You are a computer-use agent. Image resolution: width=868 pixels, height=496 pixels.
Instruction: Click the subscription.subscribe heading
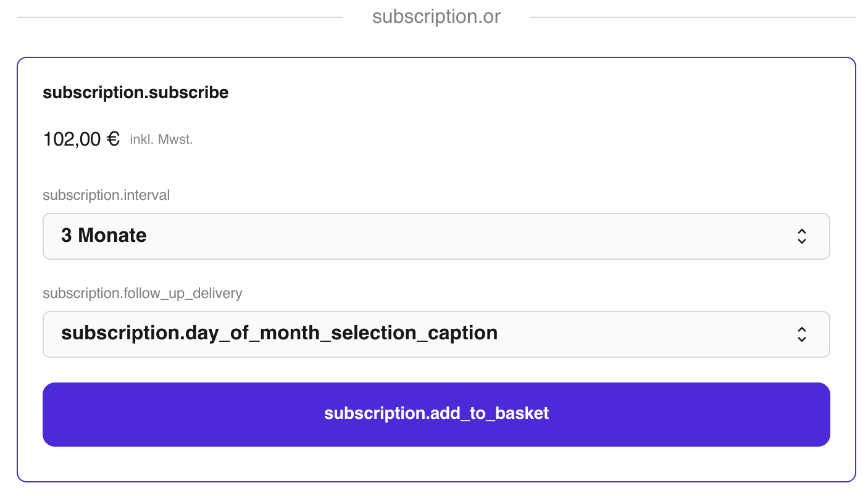136,93
